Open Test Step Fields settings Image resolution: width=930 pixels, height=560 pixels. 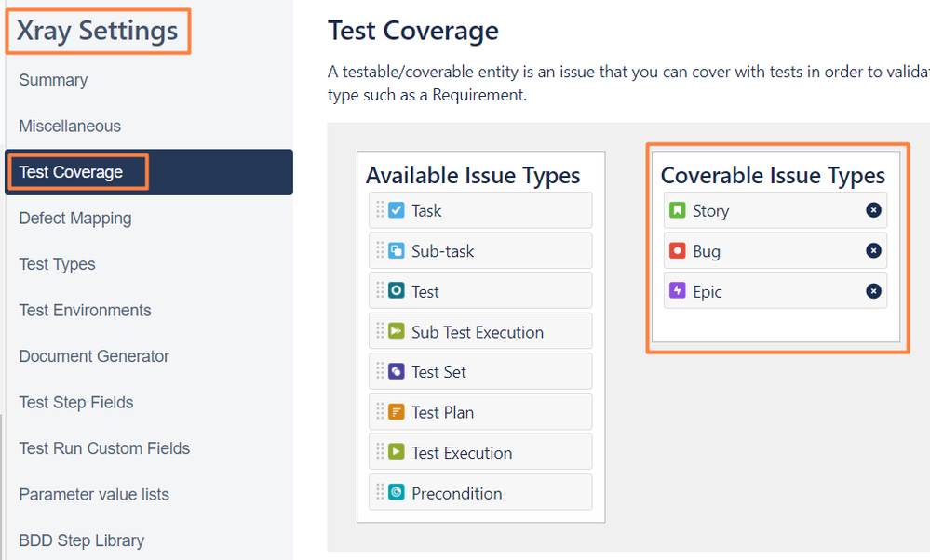76,403
